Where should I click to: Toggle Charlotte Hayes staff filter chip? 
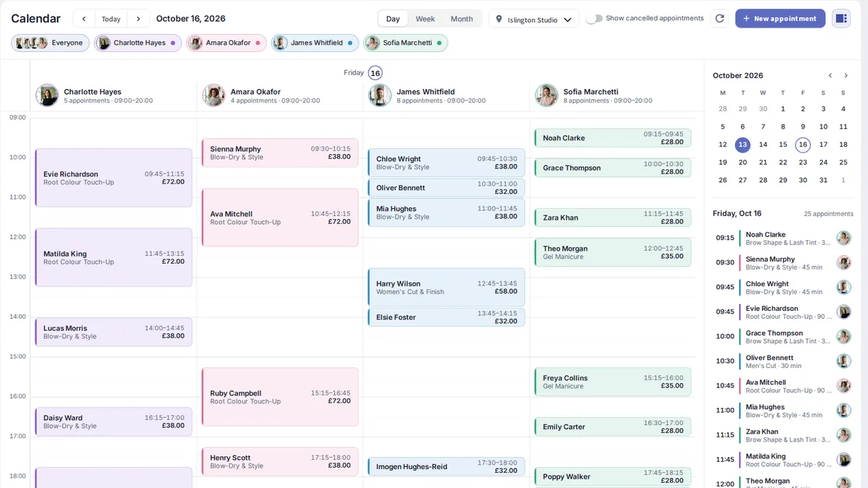137,43
